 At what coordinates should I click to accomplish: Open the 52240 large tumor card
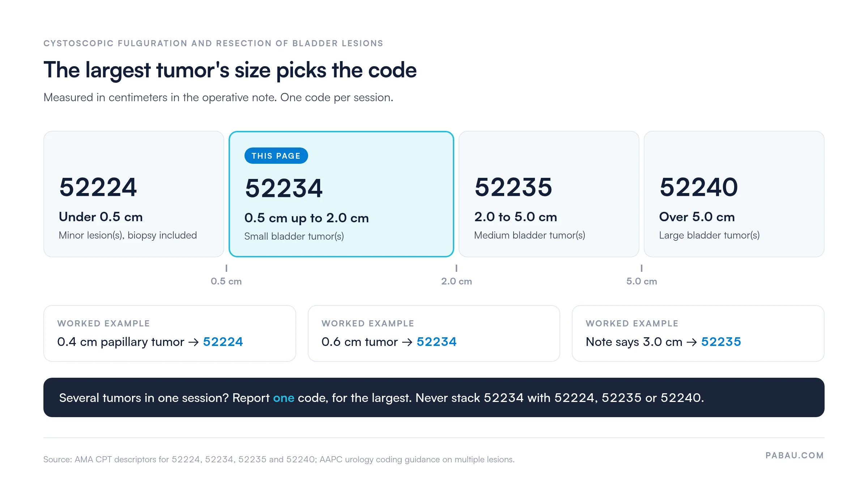click(734, 194)
